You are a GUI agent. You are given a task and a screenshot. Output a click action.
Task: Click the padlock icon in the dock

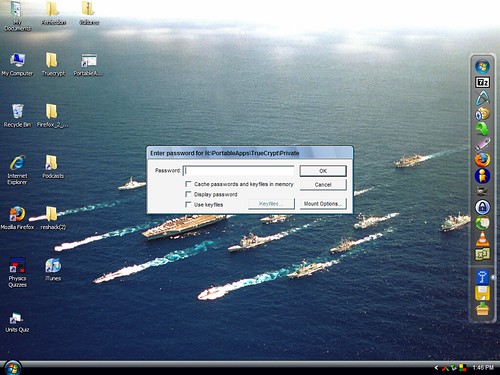482,207
